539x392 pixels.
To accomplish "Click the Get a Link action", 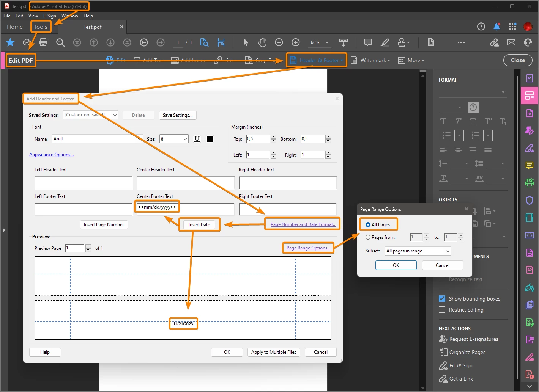I will [x=461, y=379].
